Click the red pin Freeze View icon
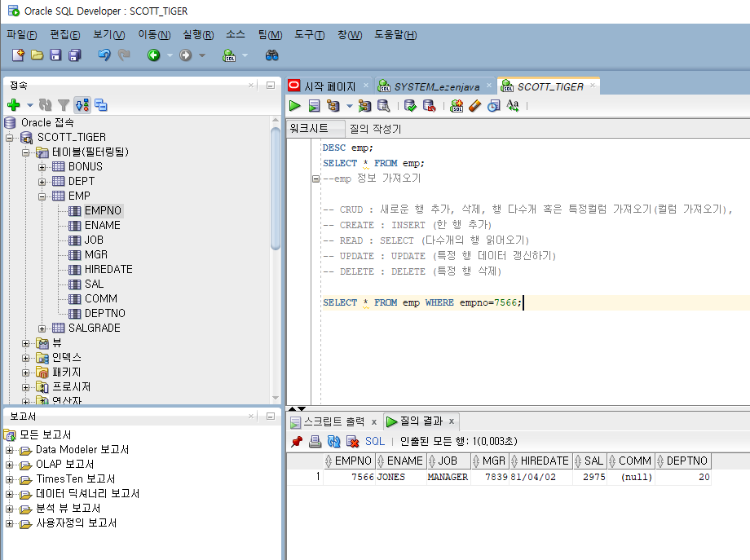 (297, 442)
